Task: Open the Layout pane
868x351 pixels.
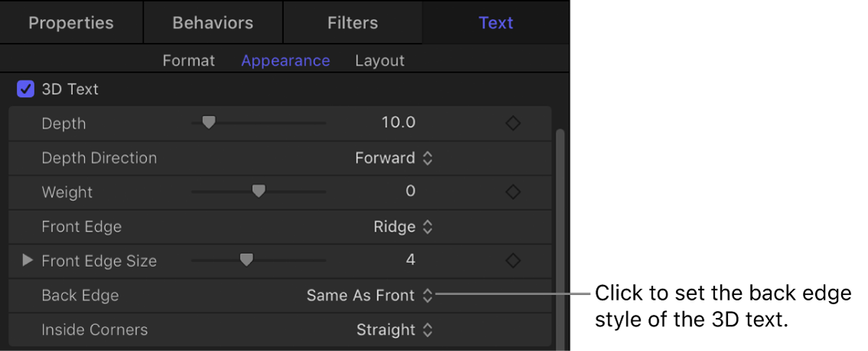Action: coord(380,61)
